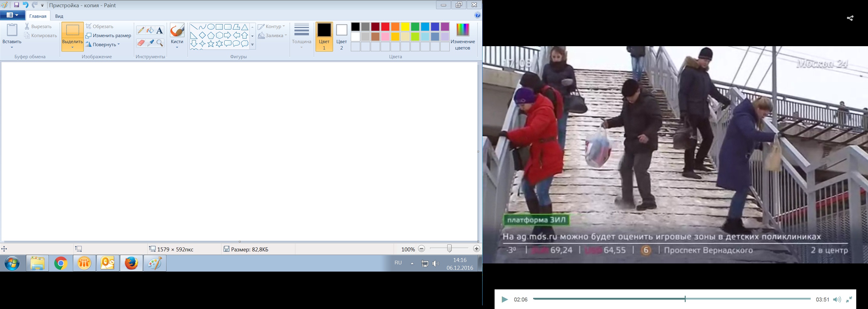This screenshot has width=868, height=309.
Task: Select the Magnifier tool
Action: 160,43
